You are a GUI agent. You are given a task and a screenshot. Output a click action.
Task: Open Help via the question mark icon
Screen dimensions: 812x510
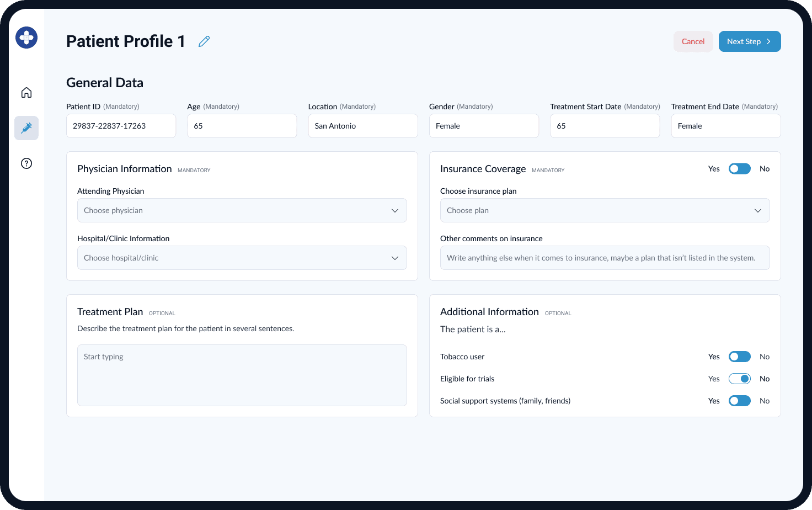click(26, 163)
